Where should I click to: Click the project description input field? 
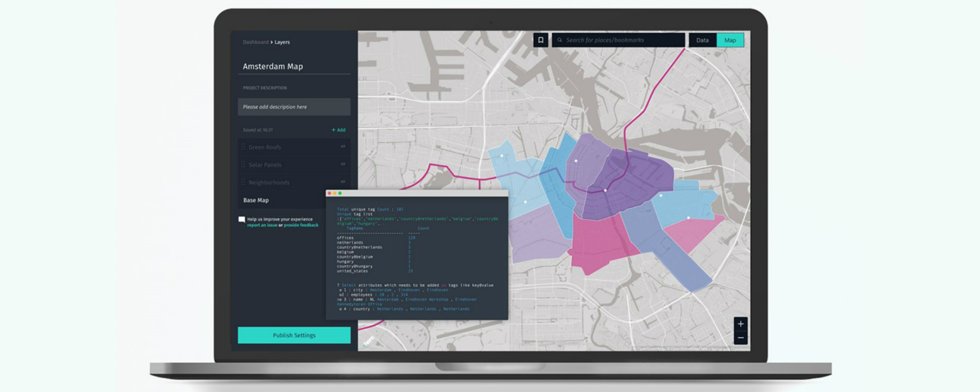294,107
